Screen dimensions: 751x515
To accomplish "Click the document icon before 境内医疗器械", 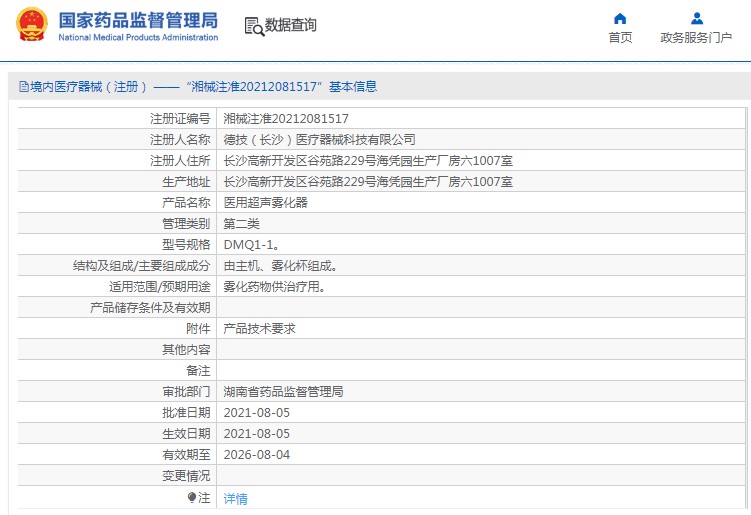I will [x=23, y=87].
